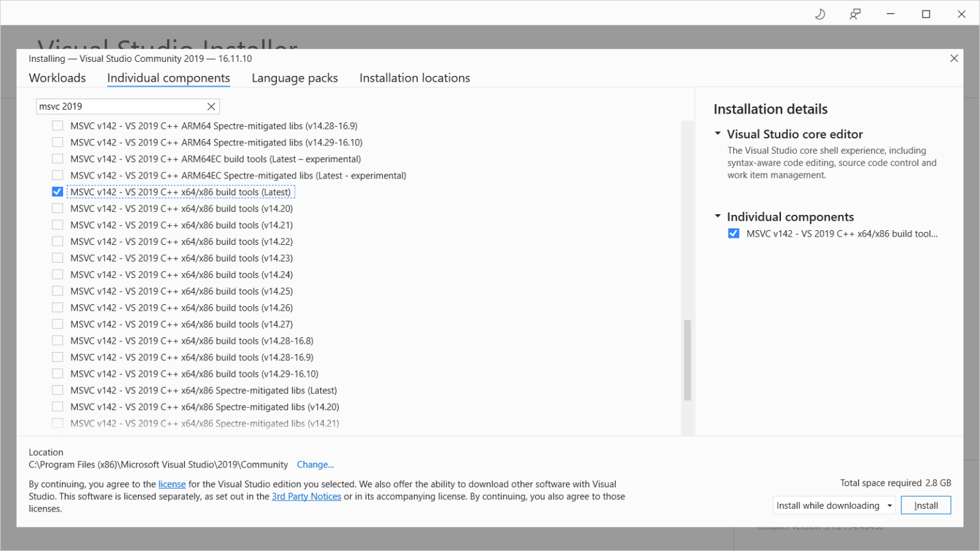Clear the search box with the X icon
Viewport: 980px width, 551px height.
pos(211,107)
